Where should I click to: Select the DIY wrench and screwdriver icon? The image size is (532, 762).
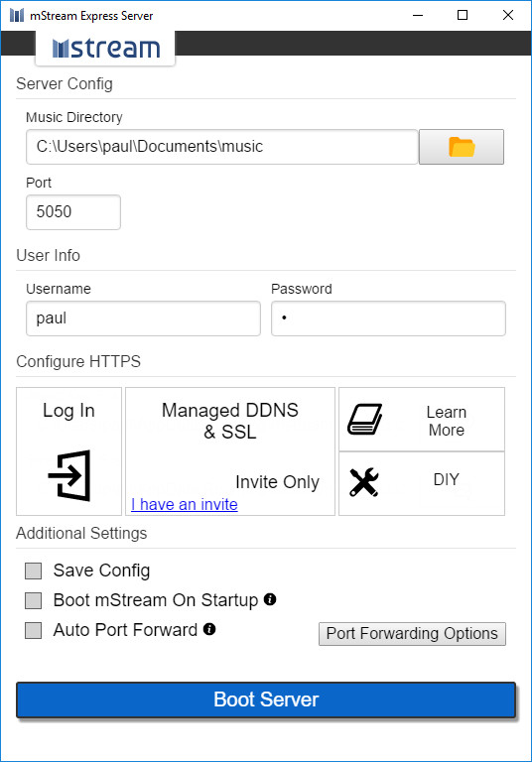(x=363, y=482)
